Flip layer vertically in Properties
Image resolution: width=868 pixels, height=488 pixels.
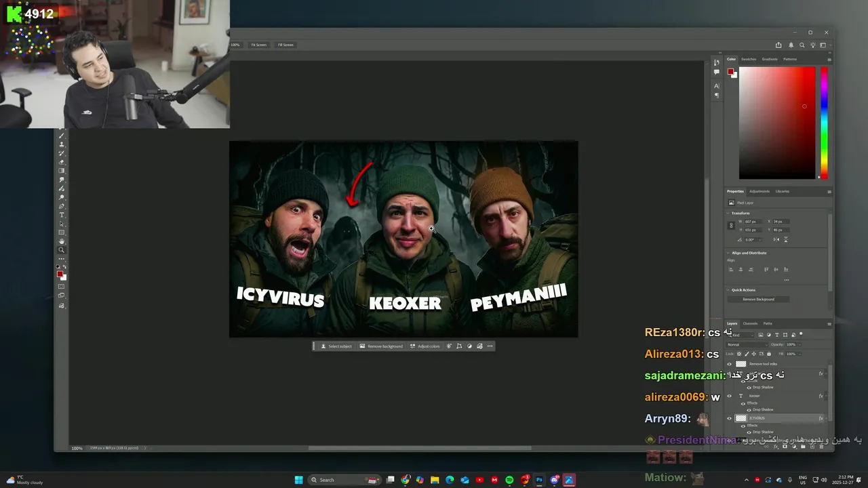(x=786, y=239)
